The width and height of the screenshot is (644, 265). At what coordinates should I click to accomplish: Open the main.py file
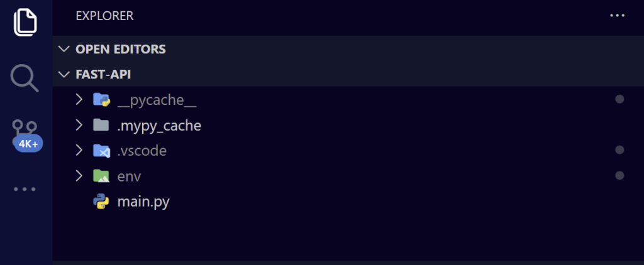pos(143,202)
